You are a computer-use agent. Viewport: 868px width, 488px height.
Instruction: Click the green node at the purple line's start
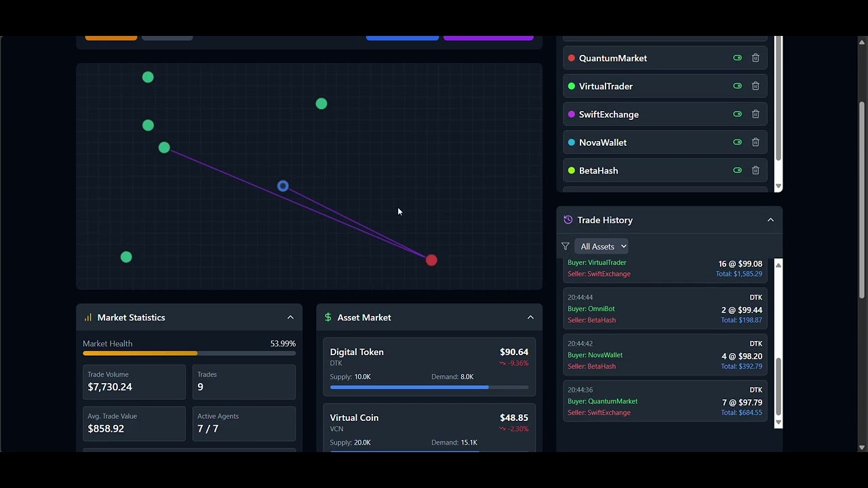pyautogui.click(x=164, y=148)
